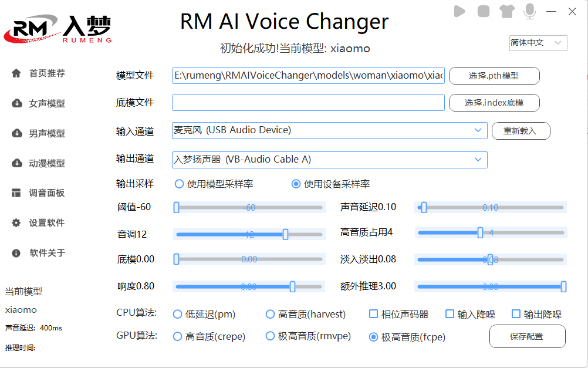Click 重新载入 button
Image resolution: width=588 pixels, height=368 pixels.
[521, 131]
